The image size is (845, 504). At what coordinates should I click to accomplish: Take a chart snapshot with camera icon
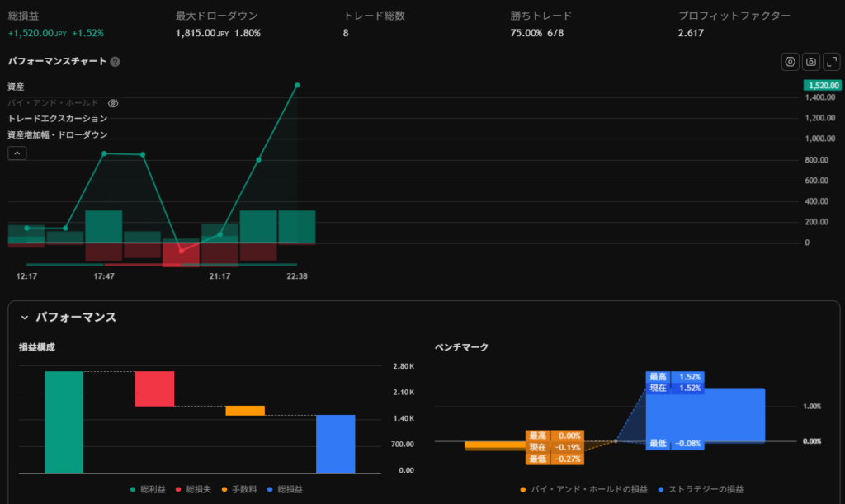click(x=810, y=62)
